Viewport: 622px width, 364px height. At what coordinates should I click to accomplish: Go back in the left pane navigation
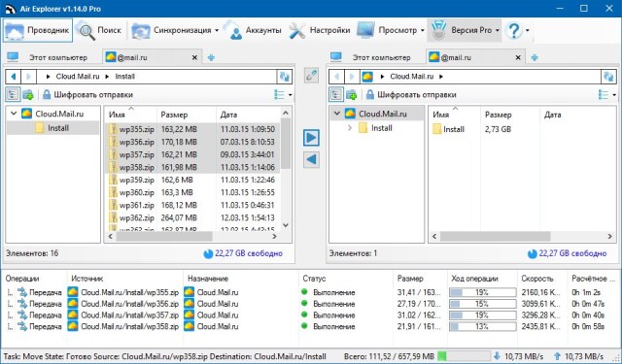pos(14,77)
